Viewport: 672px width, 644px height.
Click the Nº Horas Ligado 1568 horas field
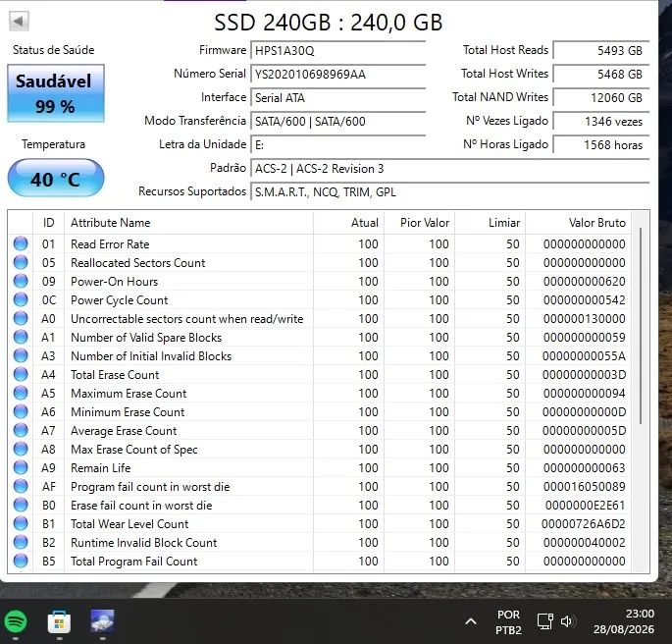(x=600, y=145)
